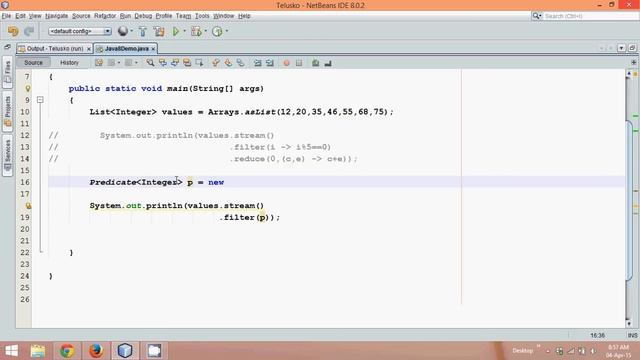Maximize editor window icon near tabs
Viewport: 640px width, 360px height.
point(632,48)
